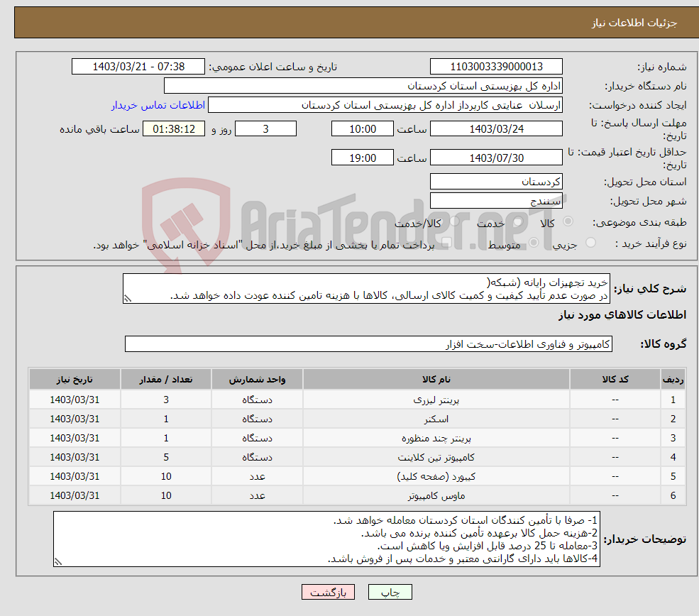The width and height of the screenshot is (699, 616).
Task: Select the کامپیوتر تین کلاینت item row
Action: pos(358,457)
